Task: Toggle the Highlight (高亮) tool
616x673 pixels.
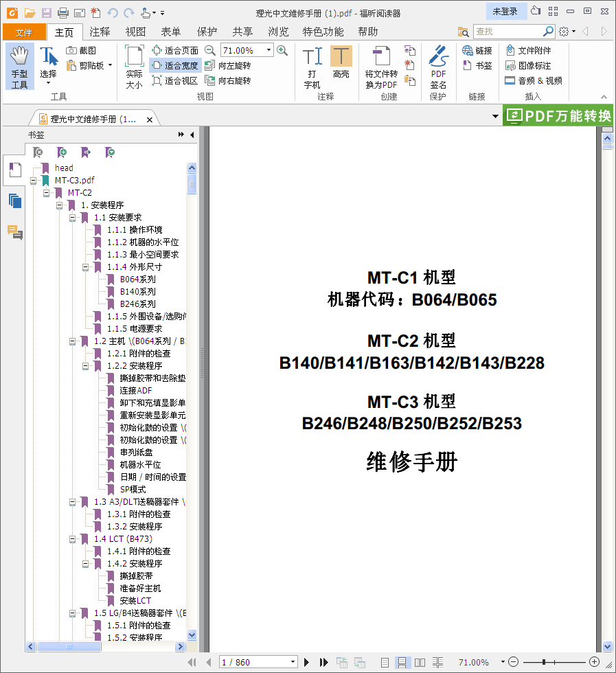Action: coord(341,62)
